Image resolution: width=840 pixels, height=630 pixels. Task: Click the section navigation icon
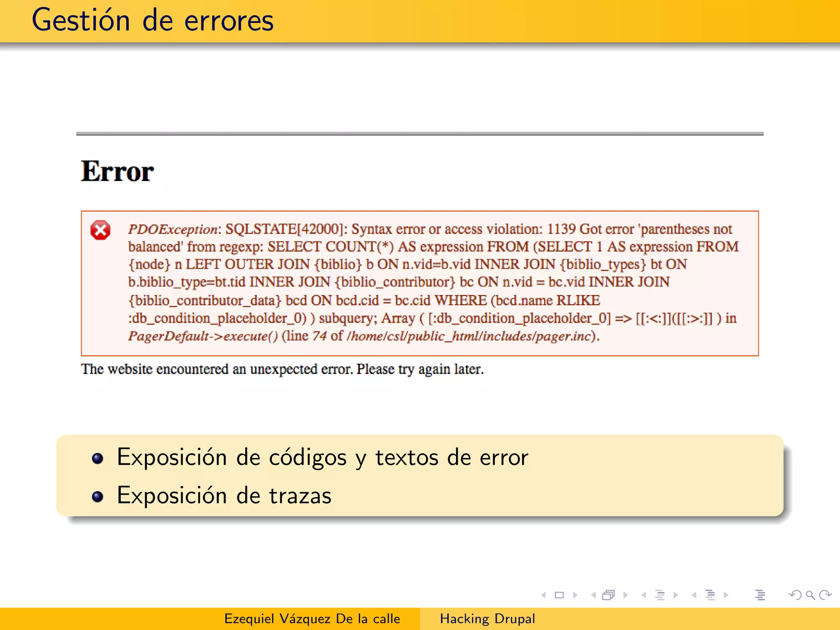pos(710,595)
